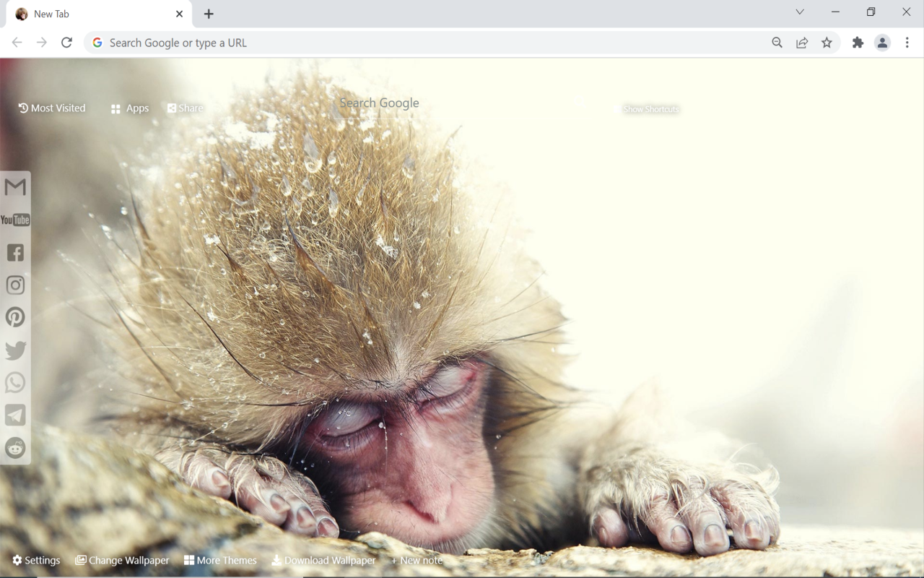The height and width of the screenshot is (578, 924).
Task: Open Twitter from the sidebar
Action: click(15, 350)
